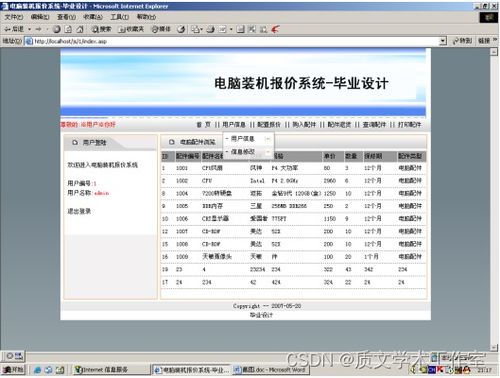This screenshot has height=378, width=500.
Task: Switch to Microsoft Word taskbar window
Action: pyautogui.click(x=270, y=369)
